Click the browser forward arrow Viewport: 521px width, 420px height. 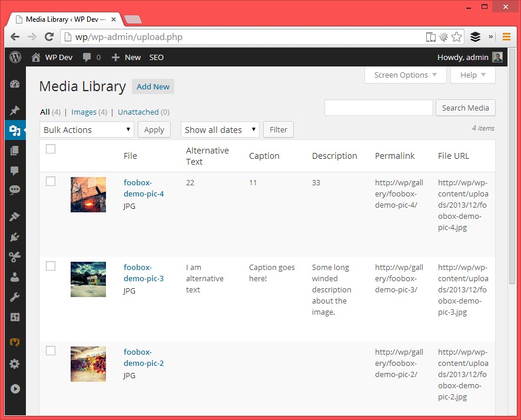32,37
